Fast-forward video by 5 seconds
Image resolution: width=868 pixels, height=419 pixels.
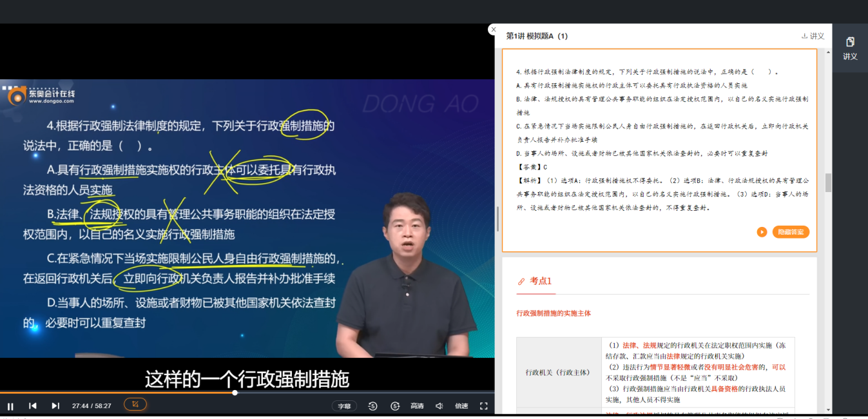pyautogui.click(x=395, y=406)
